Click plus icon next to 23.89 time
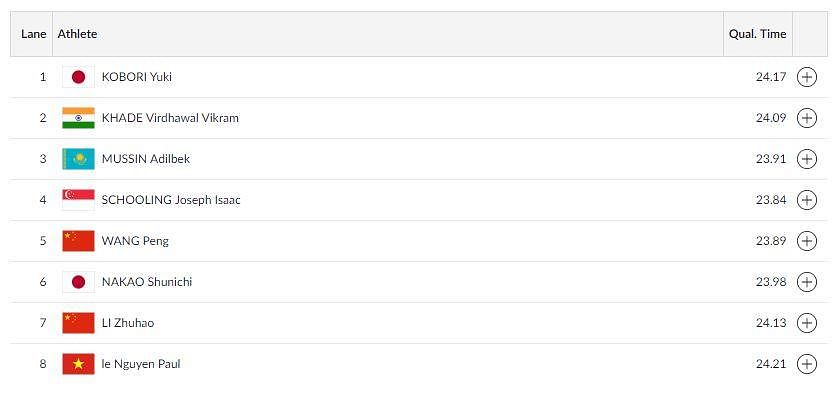Viewport: 836px width, 396px height. 806,241
